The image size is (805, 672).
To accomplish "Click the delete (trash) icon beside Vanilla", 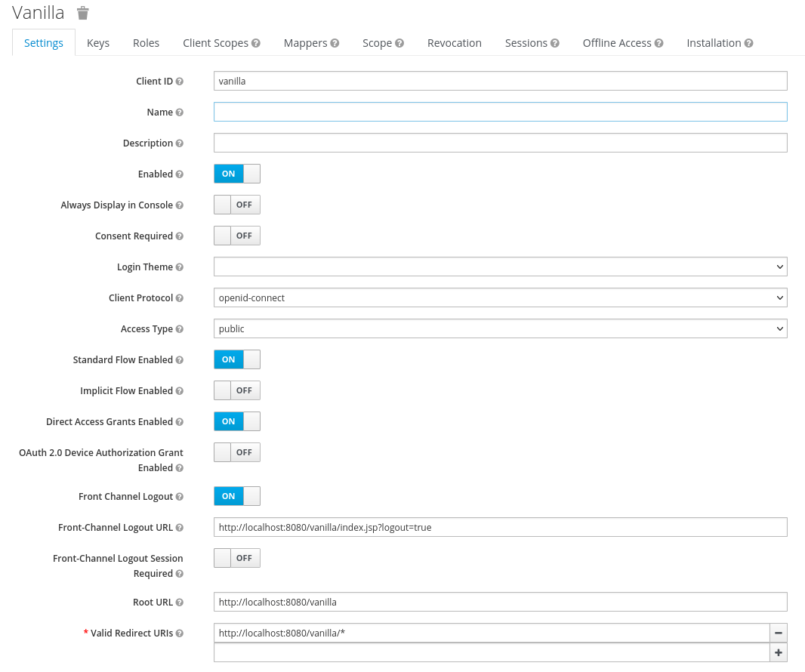I will [x=82, y=12].
